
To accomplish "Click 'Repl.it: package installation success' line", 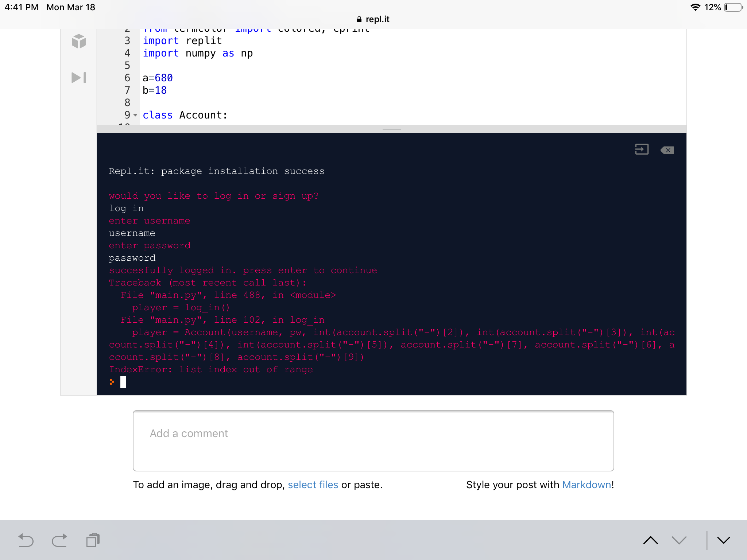I will point(216,171).
